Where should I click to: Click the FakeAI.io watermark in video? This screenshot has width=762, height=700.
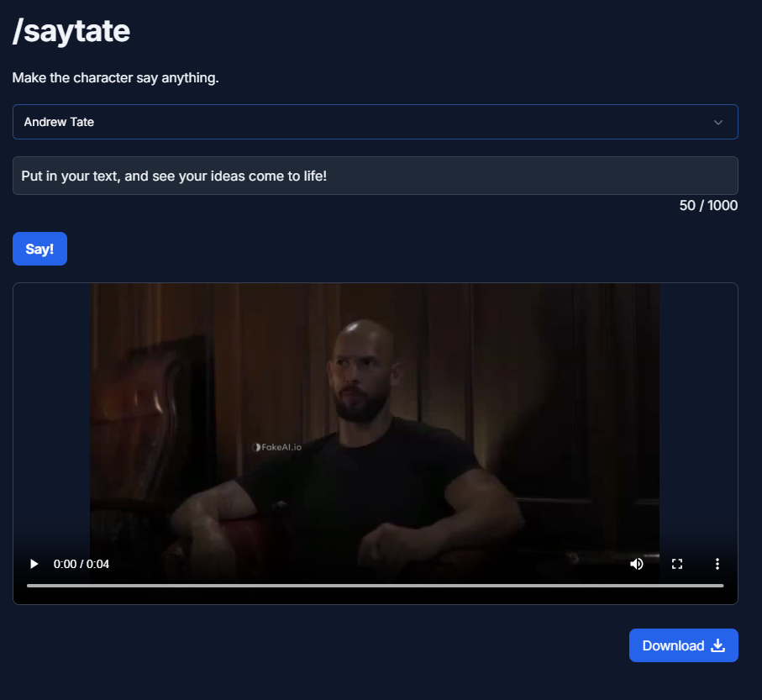[x=276, y=447]
